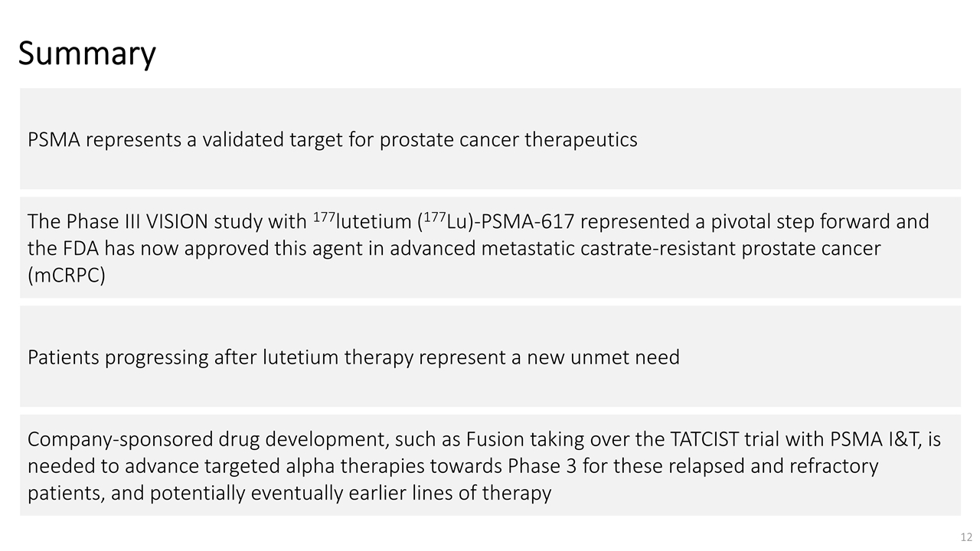
Task: Select the phrase earlier lines of therapy
Action: [449, 493]
